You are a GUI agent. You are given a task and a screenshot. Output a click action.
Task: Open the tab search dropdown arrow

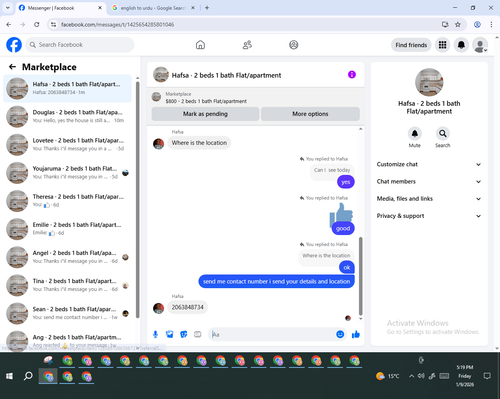[8, 8]
